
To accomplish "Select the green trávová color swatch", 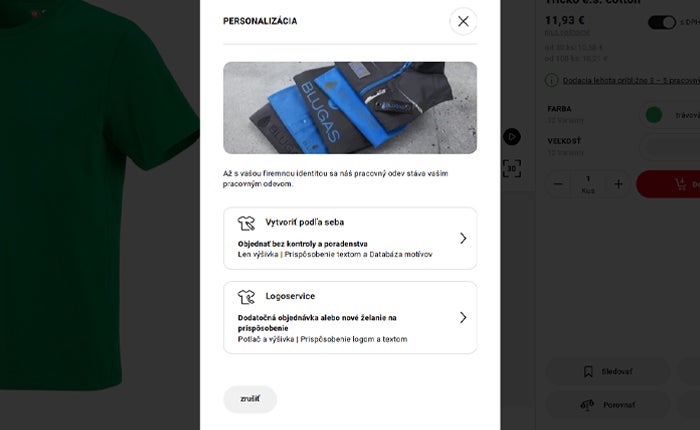I will tap(654, 115).
